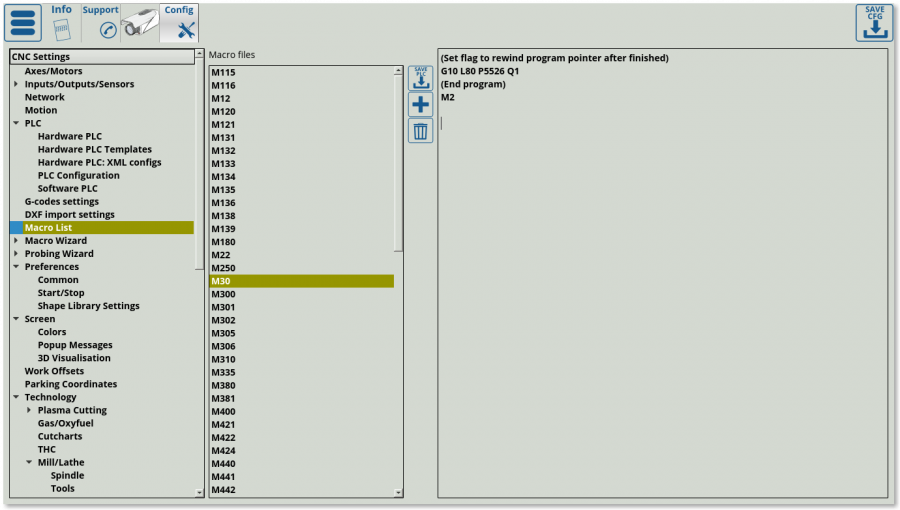Select macro file M400
Screen dimensions: 900x510
(302, 411)
